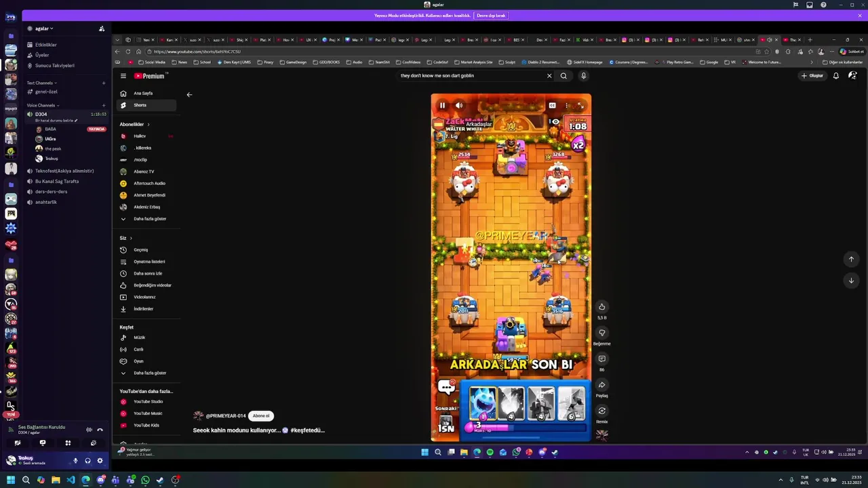The height and width of the screenshot is (488, 868).
Task: Toggle Discord microphone mute
Action: pos(75,461)
